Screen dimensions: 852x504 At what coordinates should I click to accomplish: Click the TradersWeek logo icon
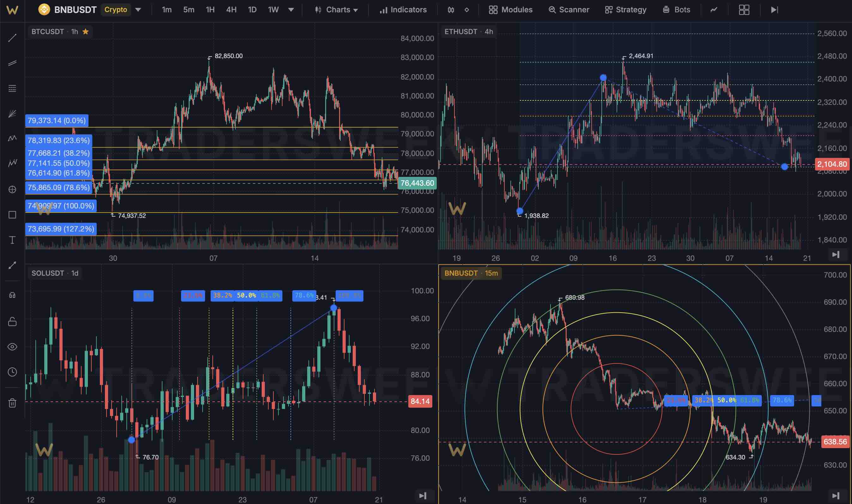point(12,10)
